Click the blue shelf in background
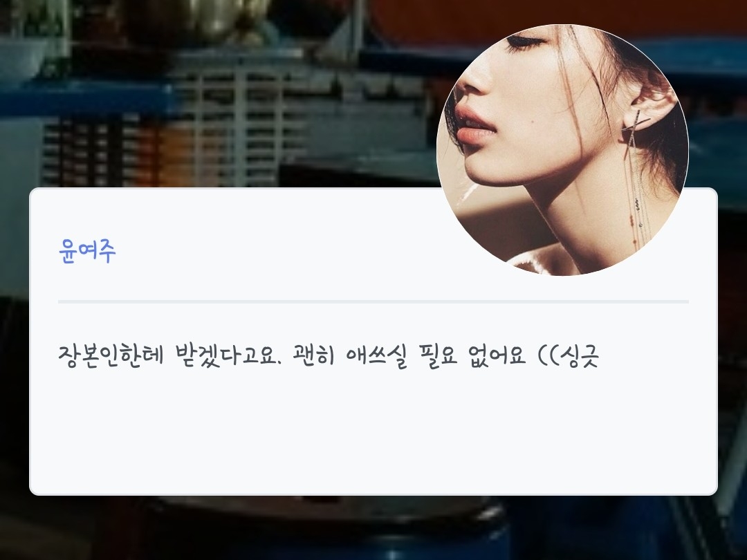 [86, 97]
